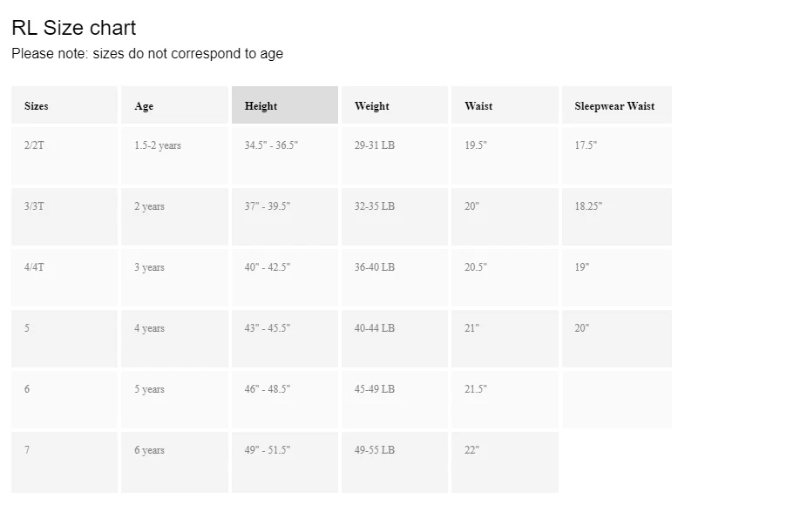Click the Sizes column header
This screenshot has height=532, width=807.
pos(64,104)
